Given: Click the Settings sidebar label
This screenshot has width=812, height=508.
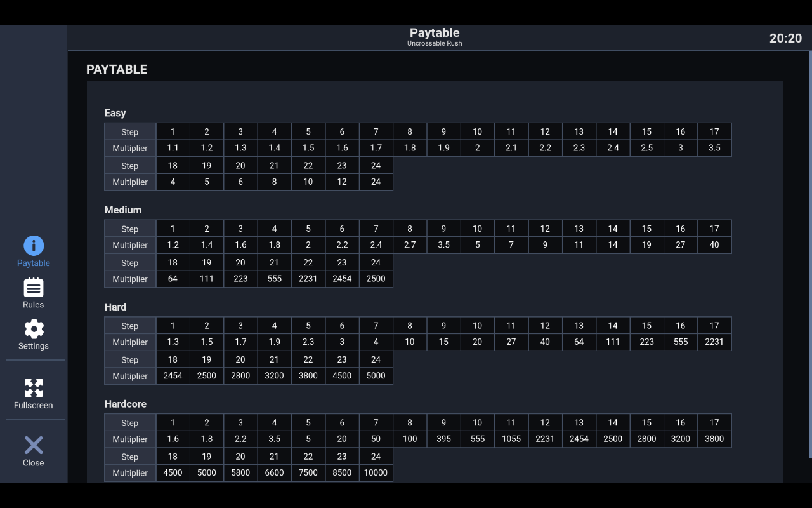Looking at the screenshot, I should point(34,346).
